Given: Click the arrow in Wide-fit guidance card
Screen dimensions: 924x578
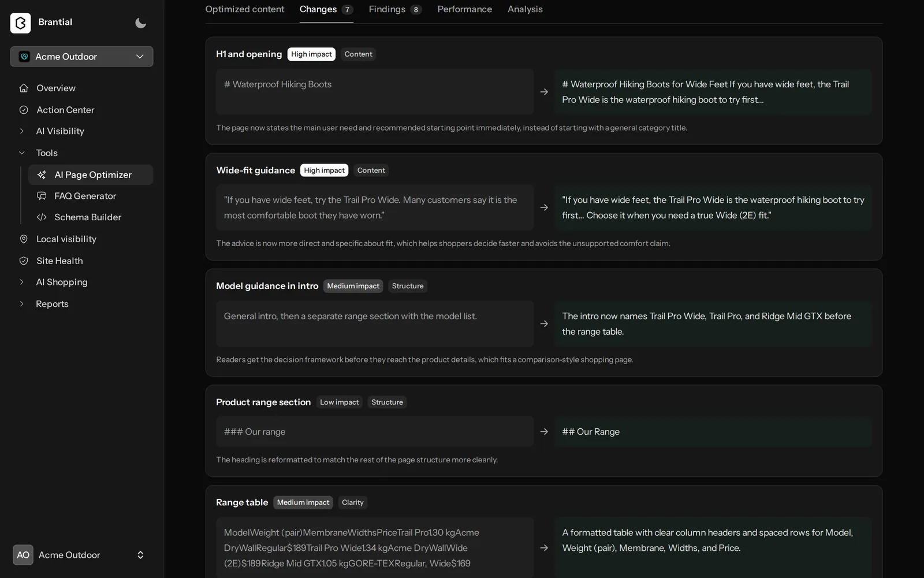Looking at the screenshot, I should (544, 208).
